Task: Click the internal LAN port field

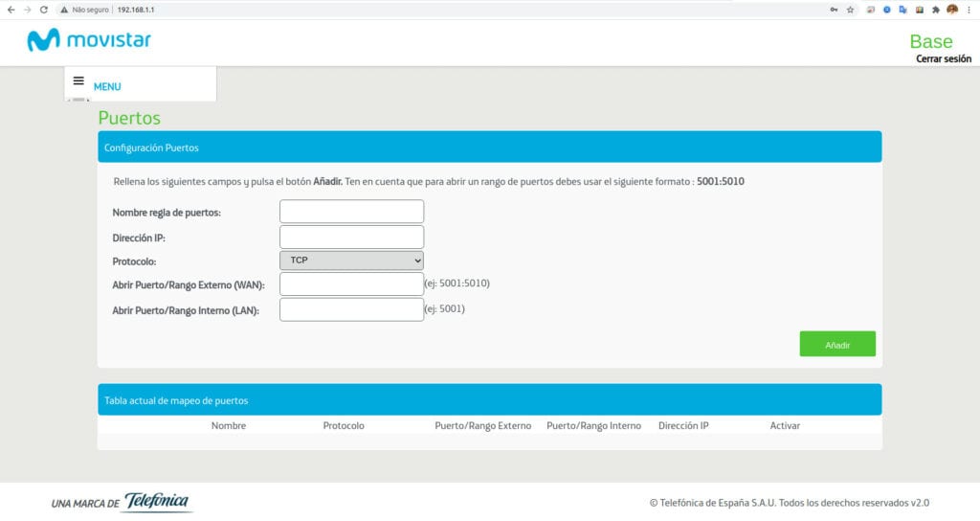Action: click(351, 309)
